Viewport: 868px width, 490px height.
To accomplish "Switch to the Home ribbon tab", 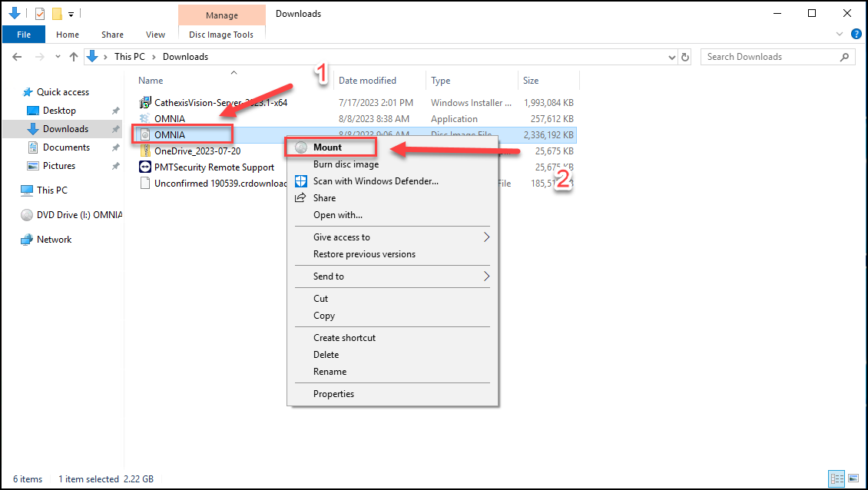I will [x=68, y=35].
